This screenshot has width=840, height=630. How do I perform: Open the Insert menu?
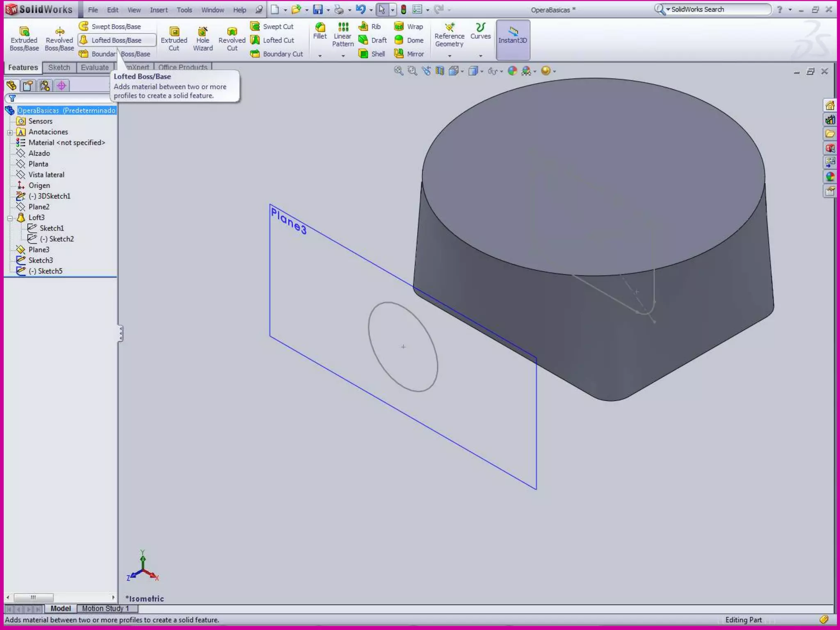[x=158, y=10]
